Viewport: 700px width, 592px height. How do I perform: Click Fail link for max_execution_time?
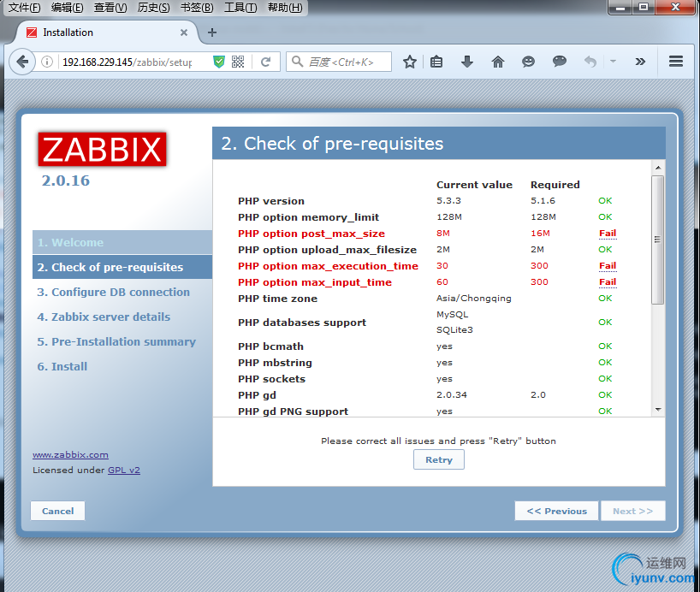tap(608, 266)
